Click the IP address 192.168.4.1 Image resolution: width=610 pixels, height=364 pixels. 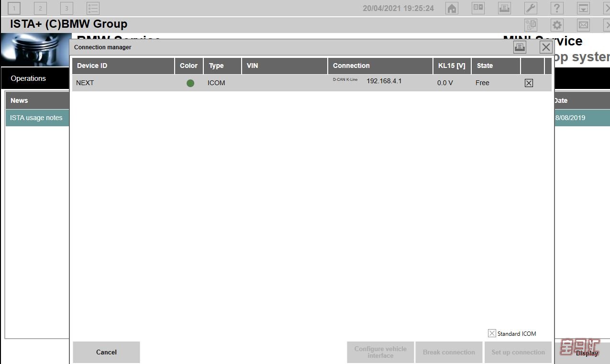tap(384, 81)
